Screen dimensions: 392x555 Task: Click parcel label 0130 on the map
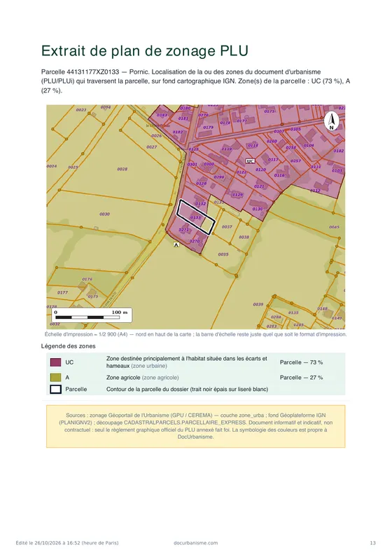pyautogui.click(x=258, y=209)
